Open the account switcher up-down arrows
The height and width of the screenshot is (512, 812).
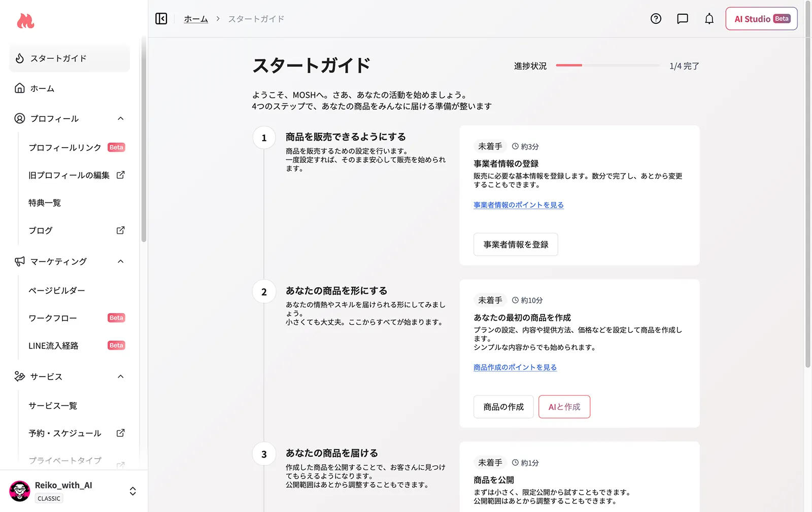(x=132, y=491)
